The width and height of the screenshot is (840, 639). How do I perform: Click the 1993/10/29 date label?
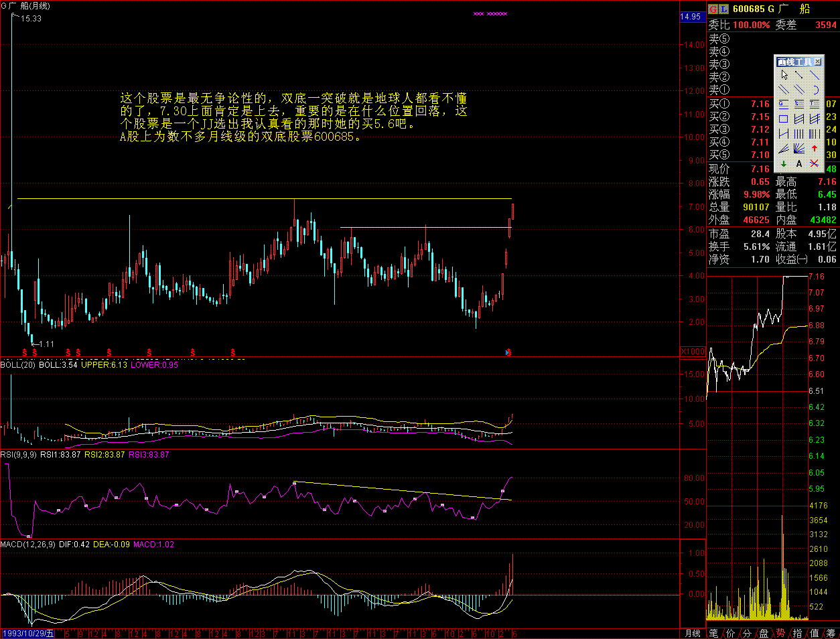(27, 633)
